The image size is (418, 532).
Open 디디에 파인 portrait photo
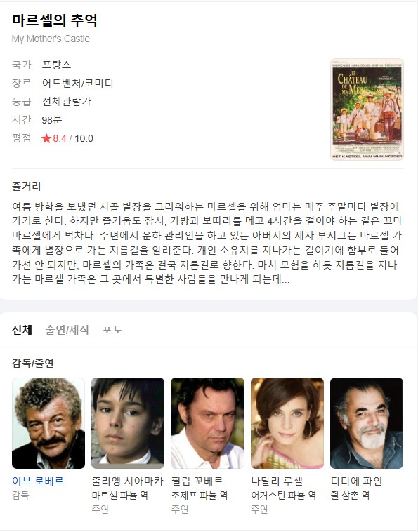[x=367, y=423]
